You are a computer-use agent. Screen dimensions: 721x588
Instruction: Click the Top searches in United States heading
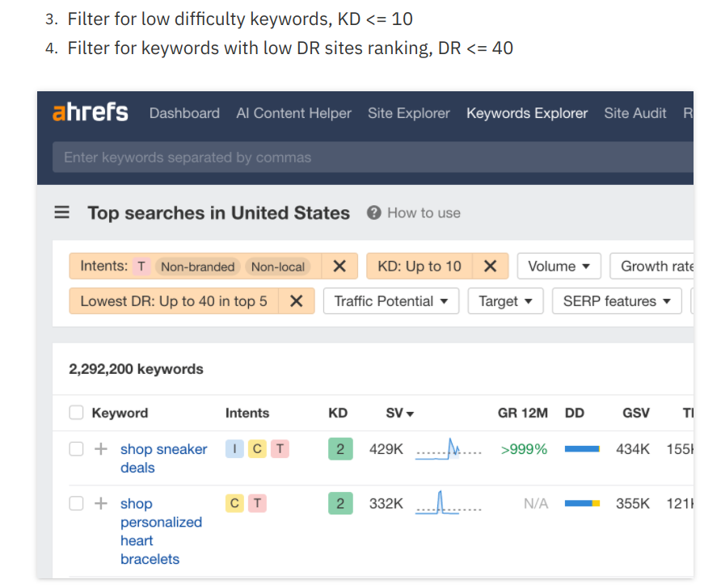coord(219,212)
